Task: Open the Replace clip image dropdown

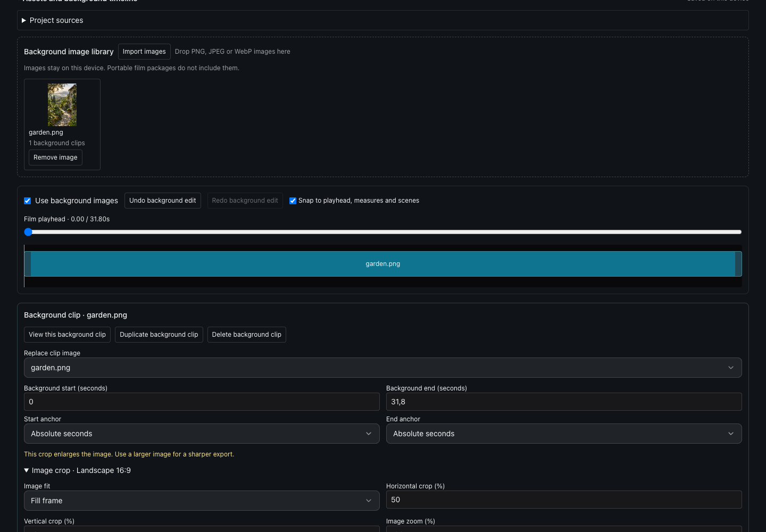Action: point(383,368)
